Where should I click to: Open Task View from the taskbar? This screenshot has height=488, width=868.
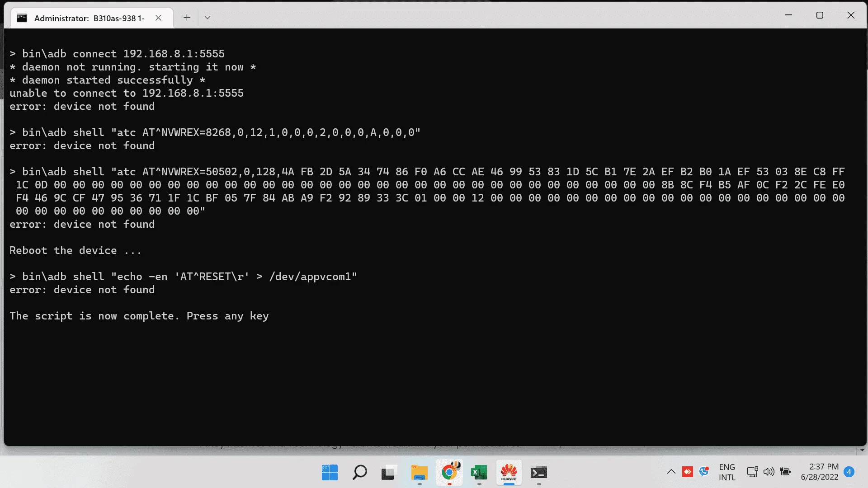[x=389, y=473]
